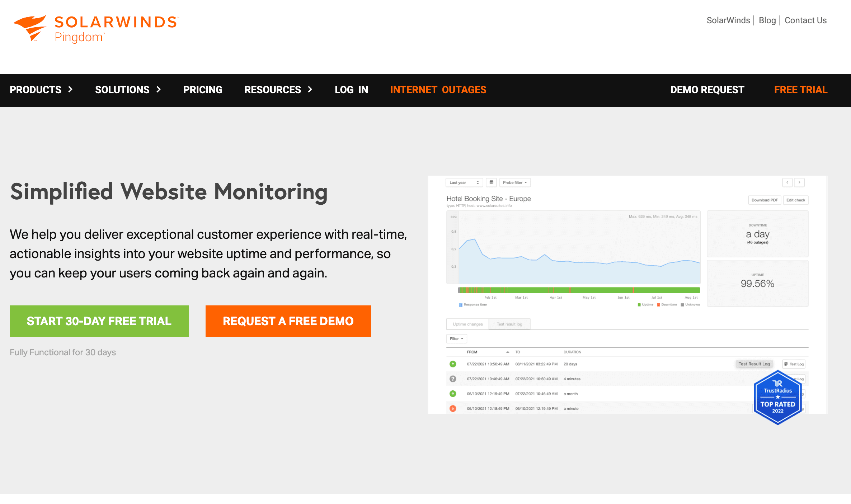Click the gray unknown status icon

[x=453, y=379]
